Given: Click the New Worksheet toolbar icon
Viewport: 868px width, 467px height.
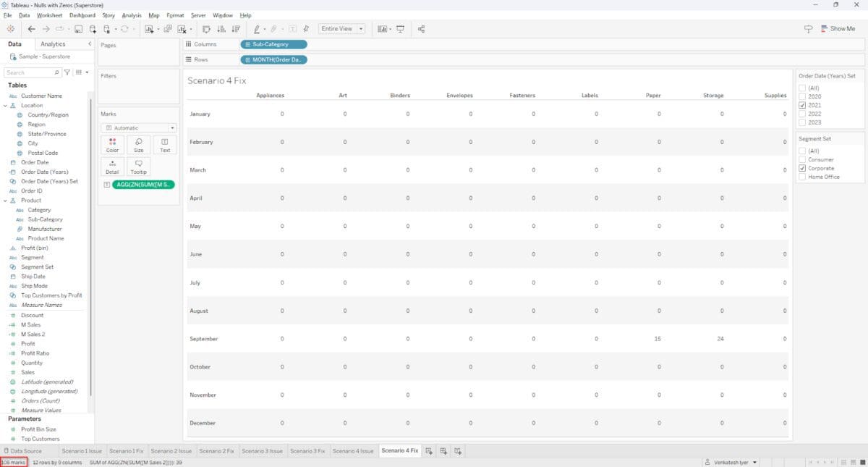Looking at the screenshot, I should coord(149,29).
